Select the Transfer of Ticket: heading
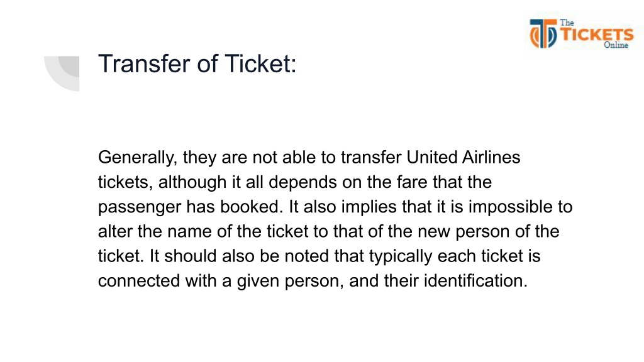The image size is (644, 362). pyautogui.click(x=197, y=63)
